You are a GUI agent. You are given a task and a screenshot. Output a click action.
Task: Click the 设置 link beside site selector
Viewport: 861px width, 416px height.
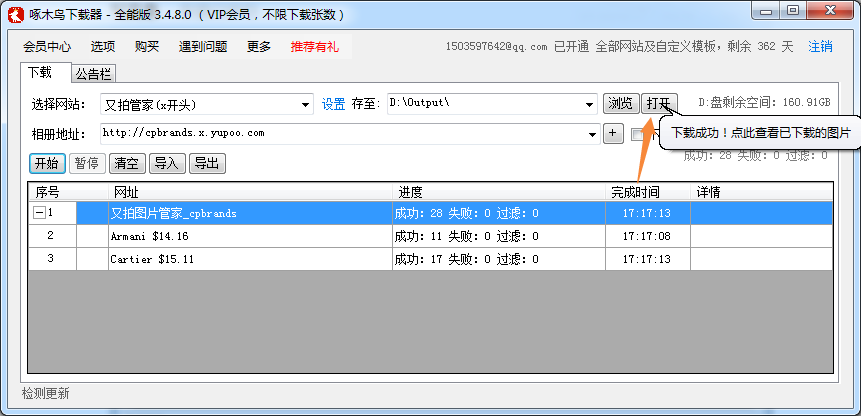tap(333, 104)
